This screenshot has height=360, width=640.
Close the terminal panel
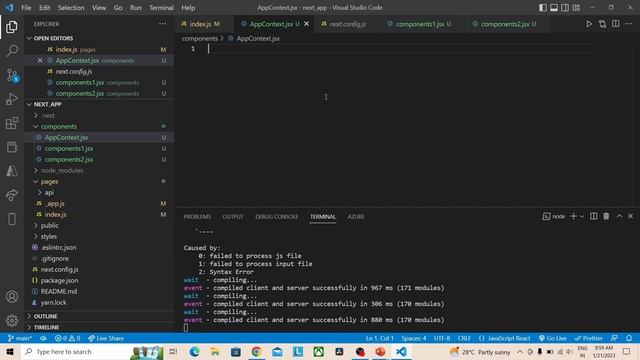[x=630, y=216]
